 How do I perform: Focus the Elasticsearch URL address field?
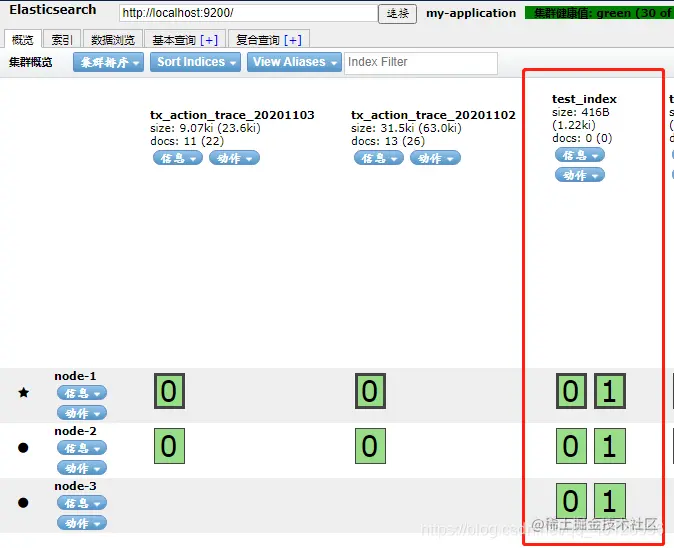[x=248, y=13]
